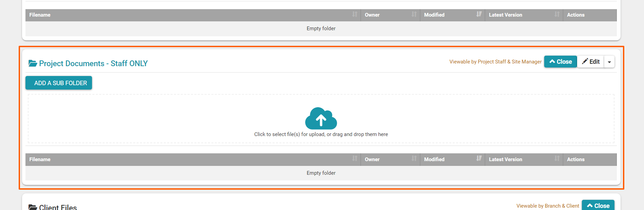Close the Project Documents - Staff ONLY folder
Screen dimensions: 644x210
click(560, 62)
